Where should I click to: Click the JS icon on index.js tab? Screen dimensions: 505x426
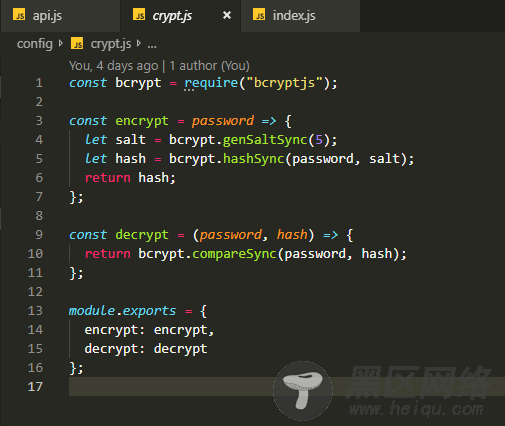click(259, 15)
